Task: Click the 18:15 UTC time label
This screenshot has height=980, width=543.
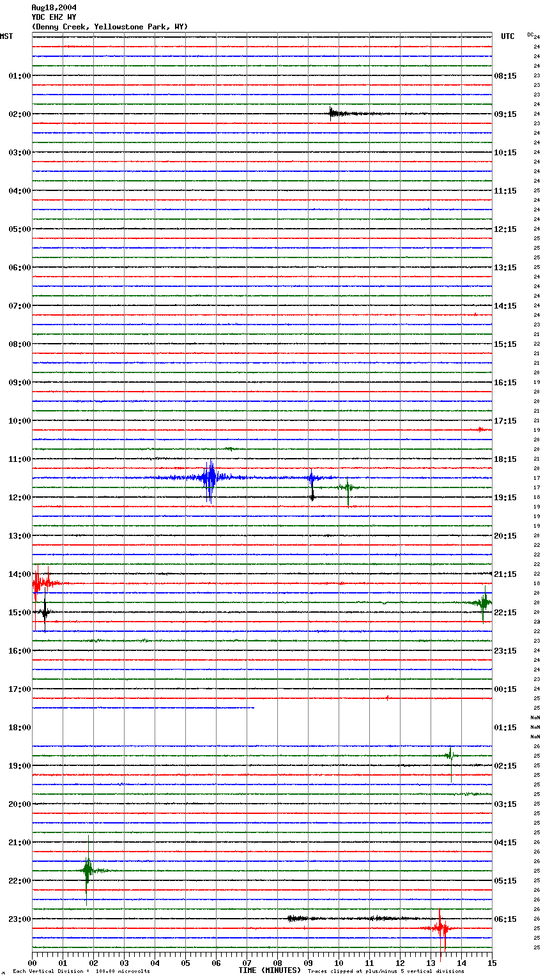Action: click(x=505, y=459)
